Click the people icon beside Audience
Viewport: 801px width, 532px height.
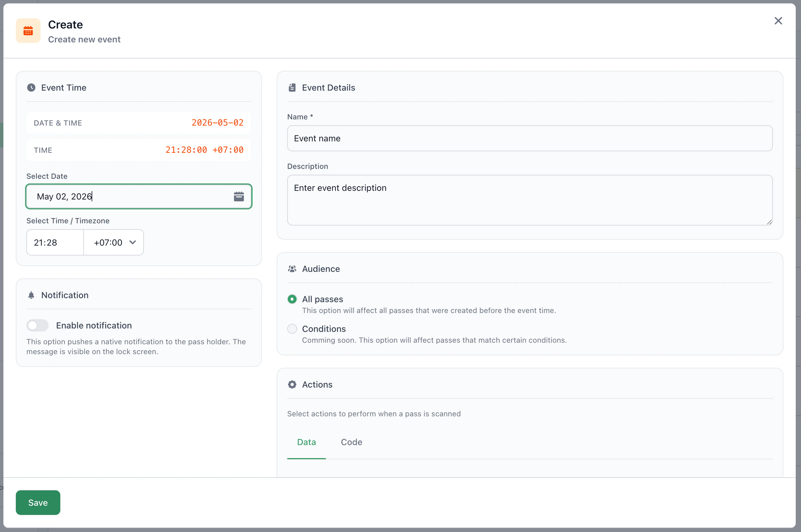(x=292, y=269)
